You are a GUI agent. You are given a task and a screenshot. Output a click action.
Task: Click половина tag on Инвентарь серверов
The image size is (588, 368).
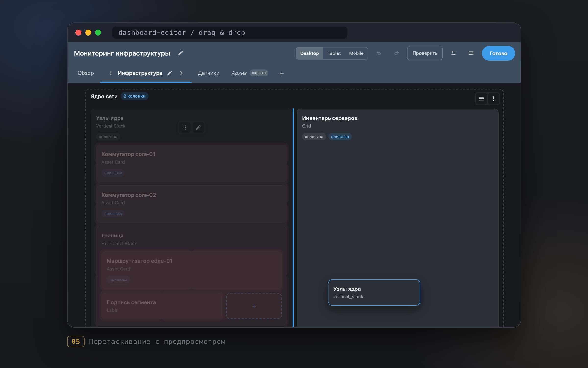pos(314,137)
